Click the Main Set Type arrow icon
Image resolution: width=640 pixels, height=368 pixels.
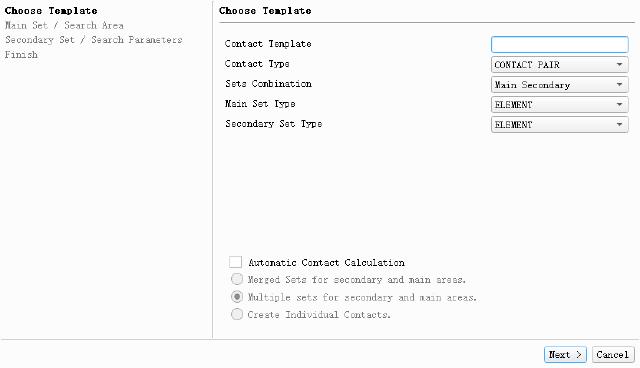pyautogui.click(x=619, y=104)
